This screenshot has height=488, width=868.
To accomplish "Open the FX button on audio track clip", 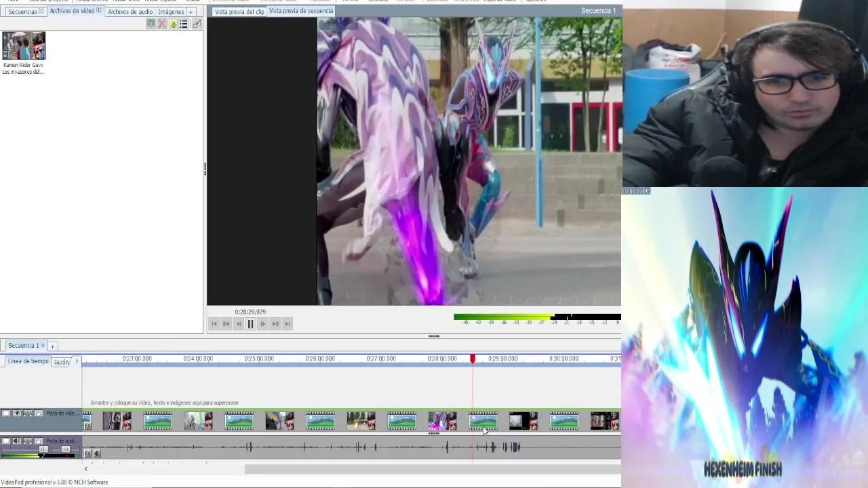I will [87, 453].
